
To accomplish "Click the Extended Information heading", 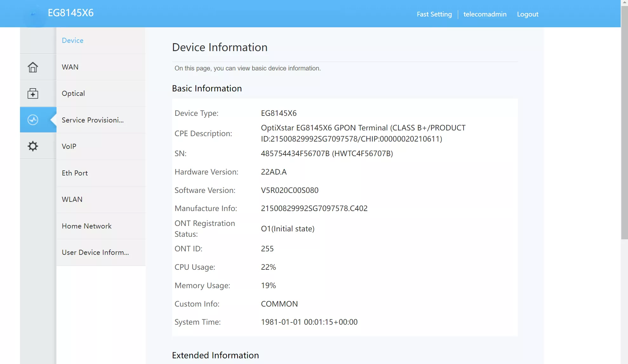I will (x=215, y=355).
